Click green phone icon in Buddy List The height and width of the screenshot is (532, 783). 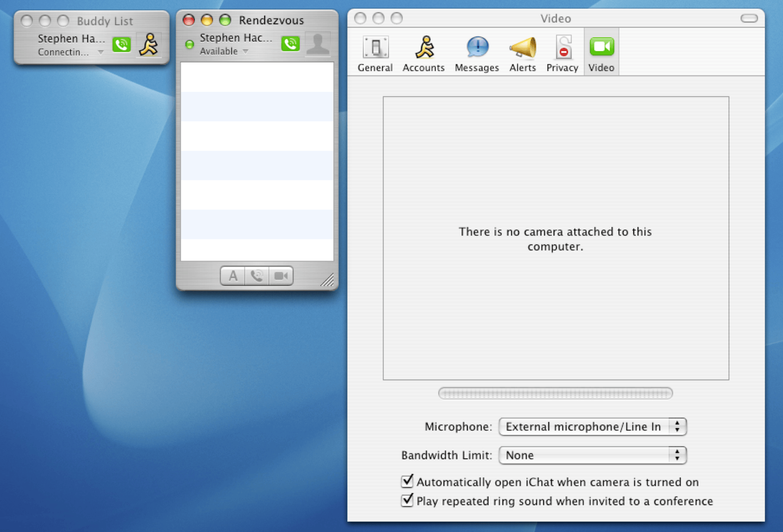click(122, 44)
